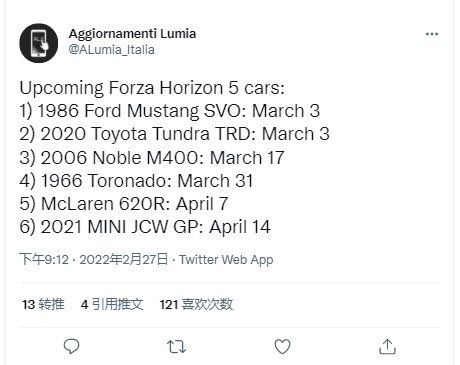Open Aggiornamenti Lumia profile avatar
The image size is (460, 365).
tap(39, 43)
